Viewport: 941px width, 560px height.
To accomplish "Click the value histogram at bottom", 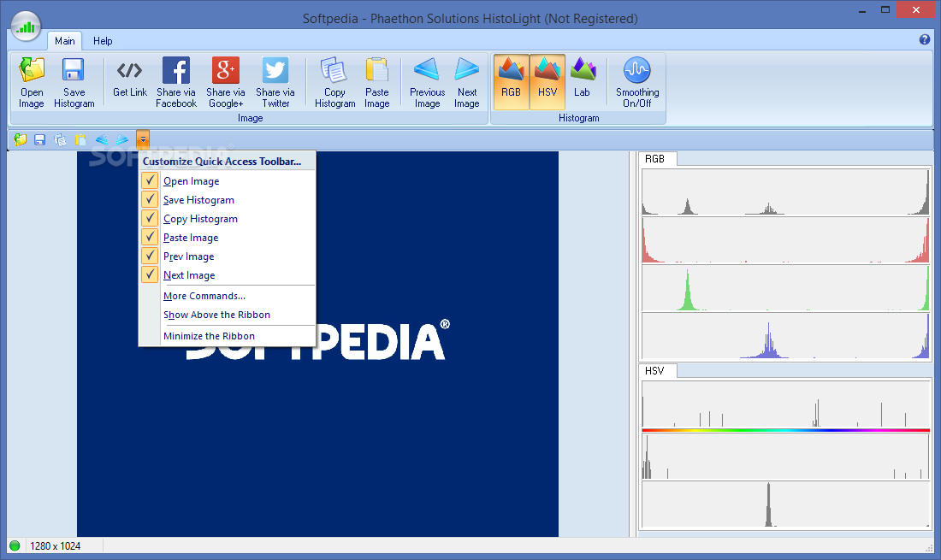I will (785, 504).
